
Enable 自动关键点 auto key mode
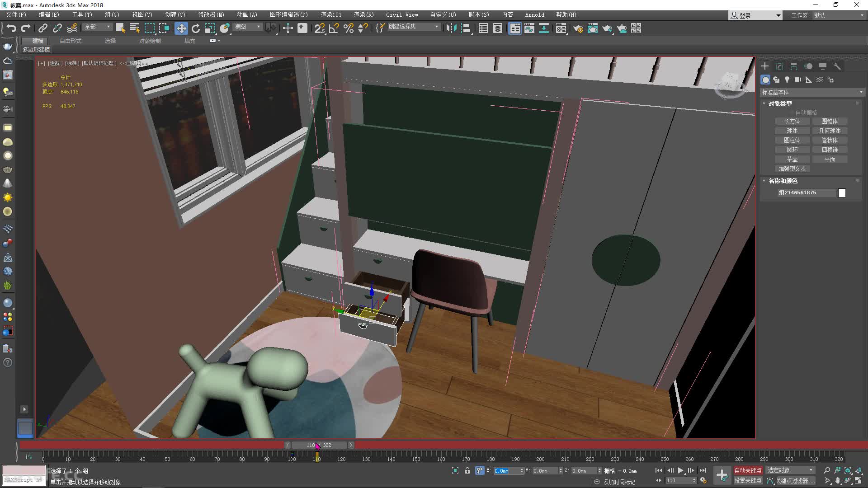pos(748,470)
